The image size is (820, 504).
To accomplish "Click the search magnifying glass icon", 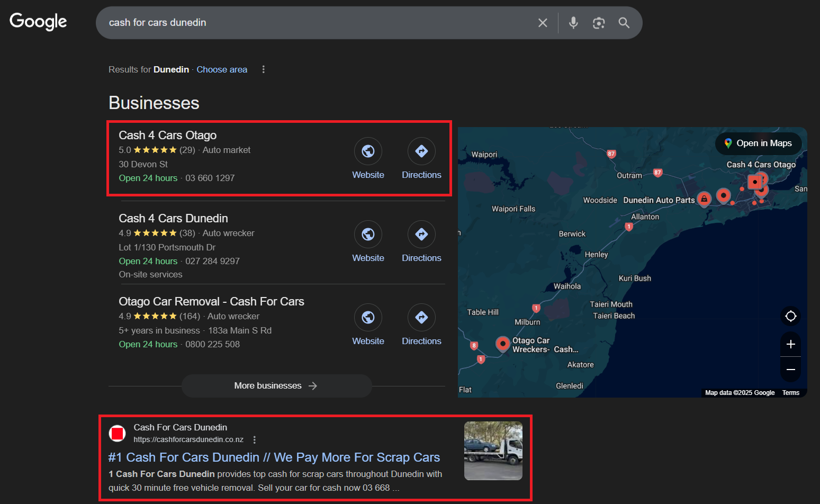I will [x=624, y=22].
